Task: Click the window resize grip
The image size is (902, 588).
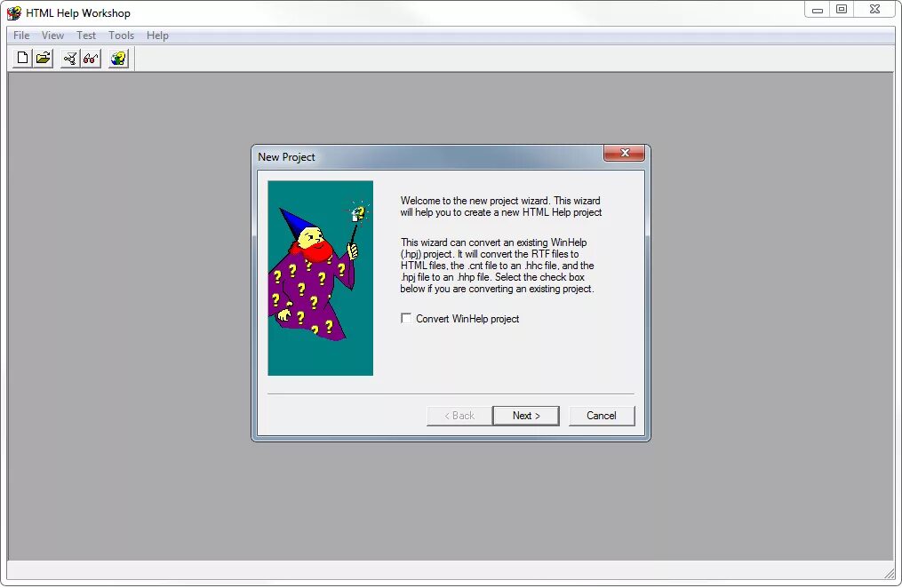Action: coord(890,573)
